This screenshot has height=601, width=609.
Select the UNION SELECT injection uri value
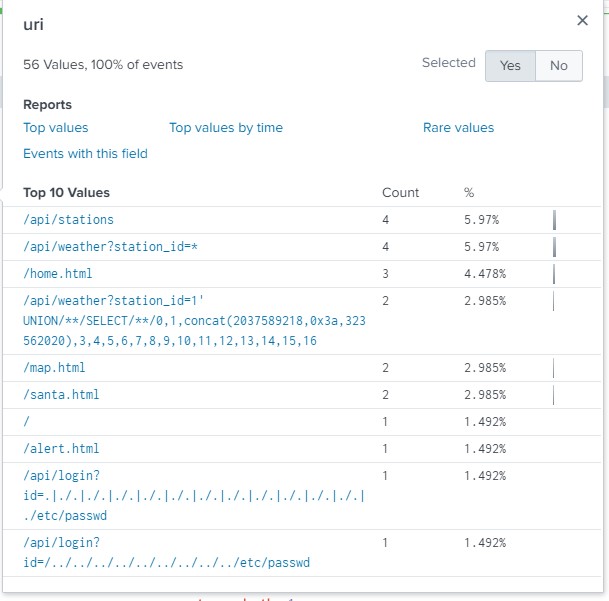[x=169, y=320]
